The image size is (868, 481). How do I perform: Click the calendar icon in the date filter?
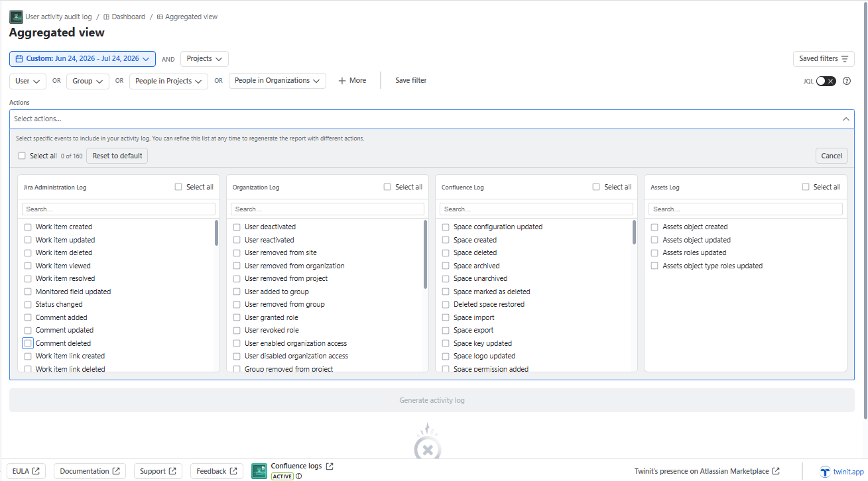(19, 59)
